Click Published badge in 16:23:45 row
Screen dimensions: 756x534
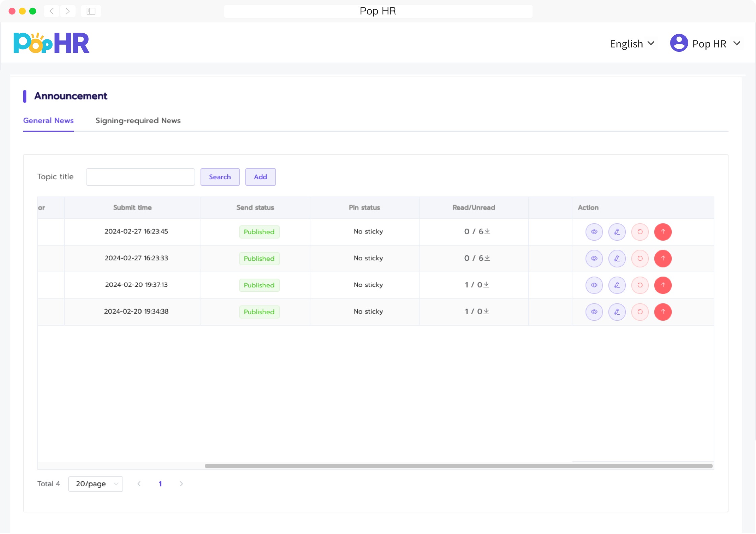(x=259, y=232)
